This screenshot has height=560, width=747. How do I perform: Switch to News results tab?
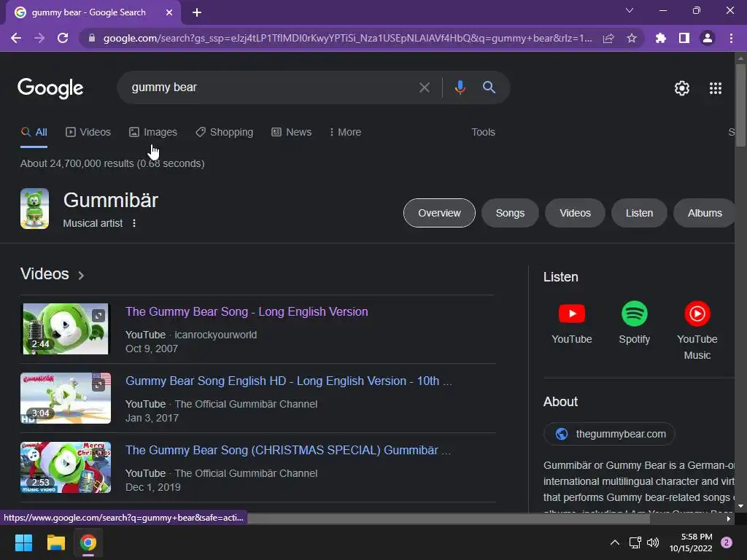pos(292,133)
